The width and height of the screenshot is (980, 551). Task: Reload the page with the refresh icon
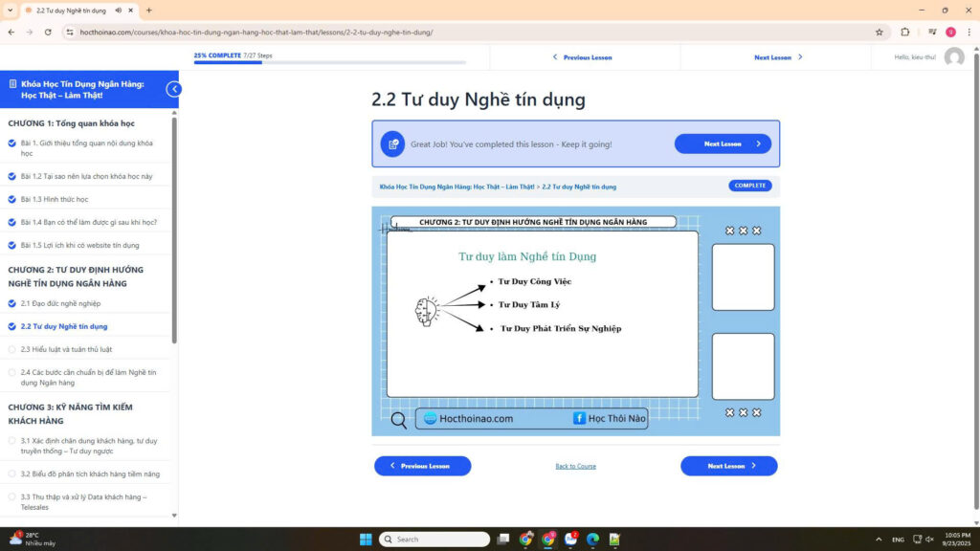point(48,32)
